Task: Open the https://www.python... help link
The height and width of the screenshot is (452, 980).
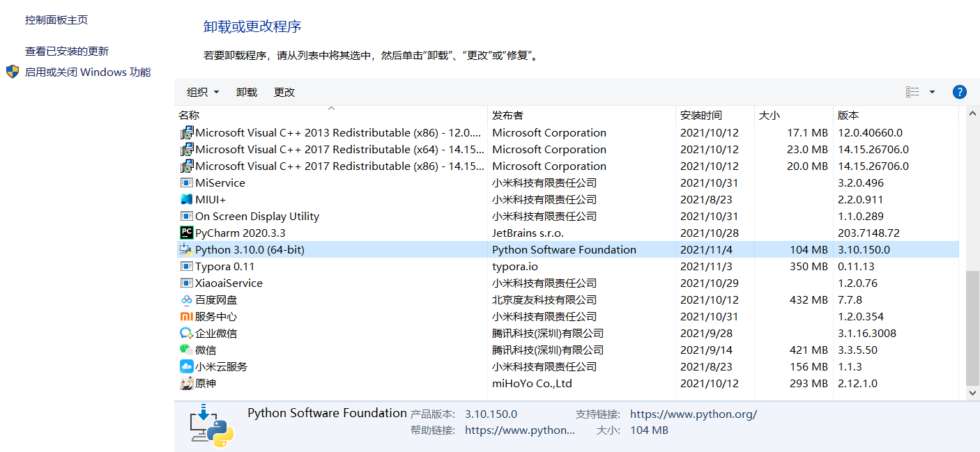Action: pos(520,430)
